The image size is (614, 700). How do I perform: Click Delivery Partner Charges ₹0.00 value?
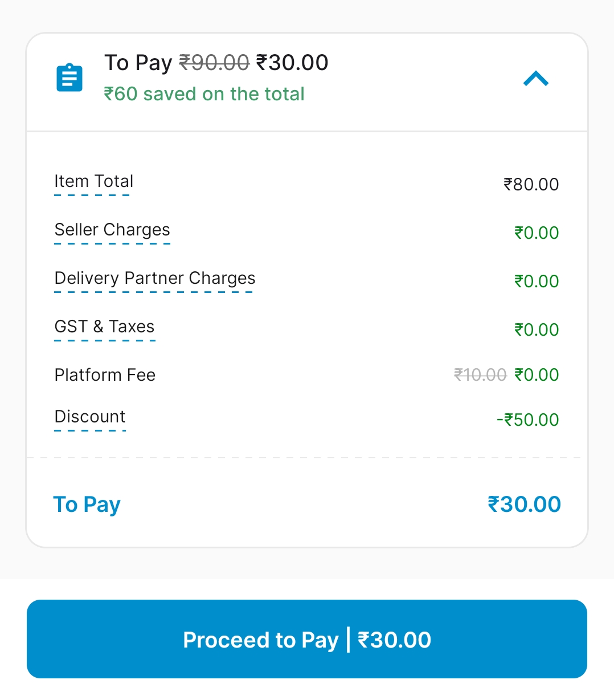tap(537, 282)
